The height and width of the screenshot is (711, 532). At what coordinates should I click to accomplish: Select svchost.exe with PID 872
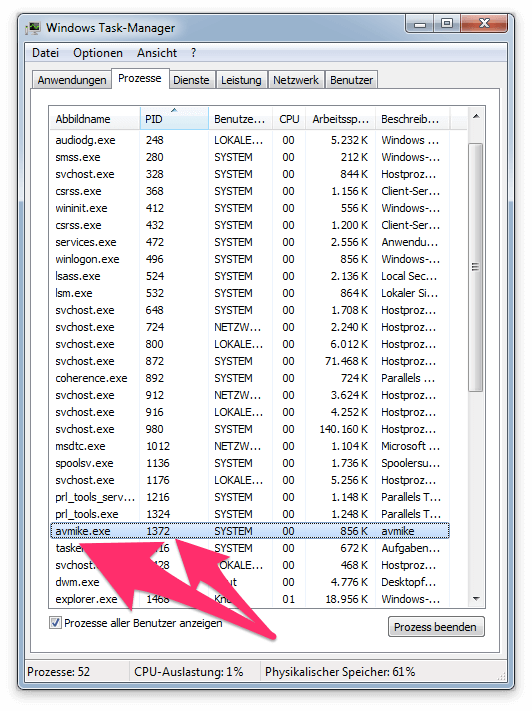tap(249, 361)
